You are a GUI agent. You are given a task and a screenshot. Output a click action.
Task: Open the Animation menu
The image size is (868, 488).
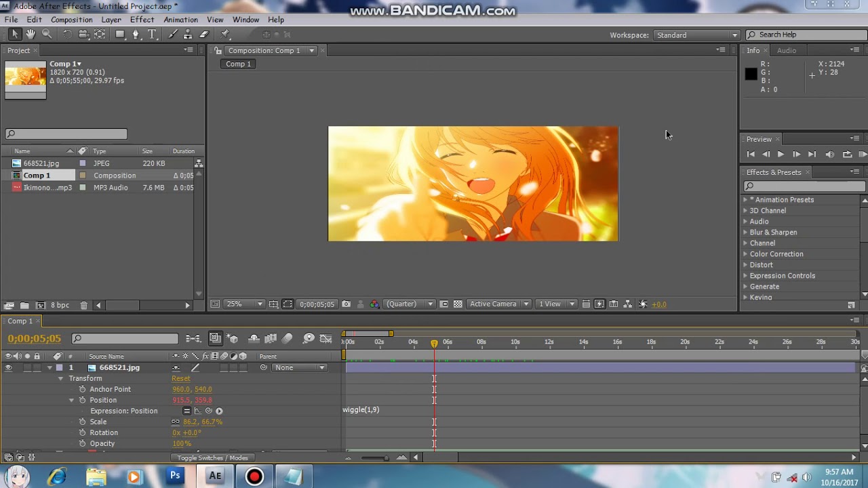click(180, 20)
